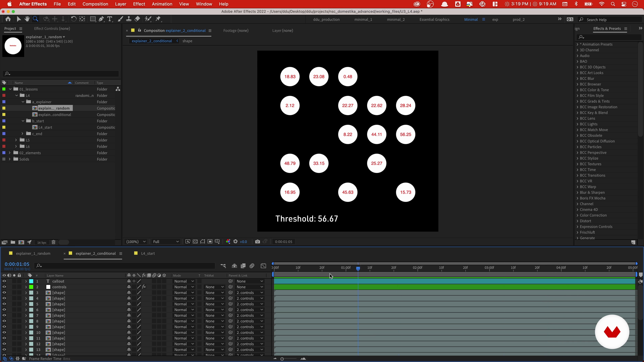This screenshot has height=362, width=644.
Task: Hide the controls layer with eye icon
Action: (4, 287)
